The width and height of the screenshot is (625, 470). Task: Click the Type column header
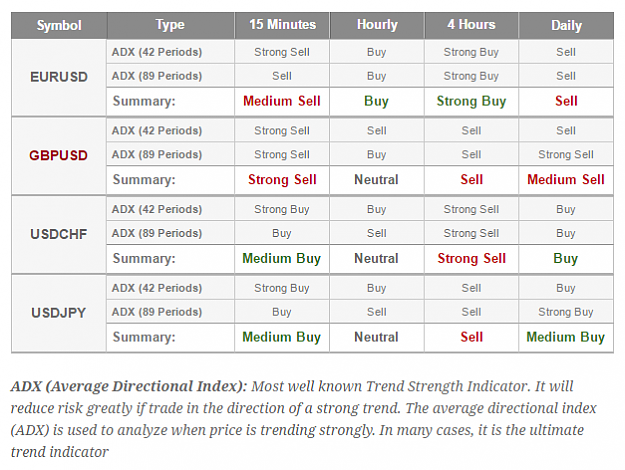click(170, 26)
